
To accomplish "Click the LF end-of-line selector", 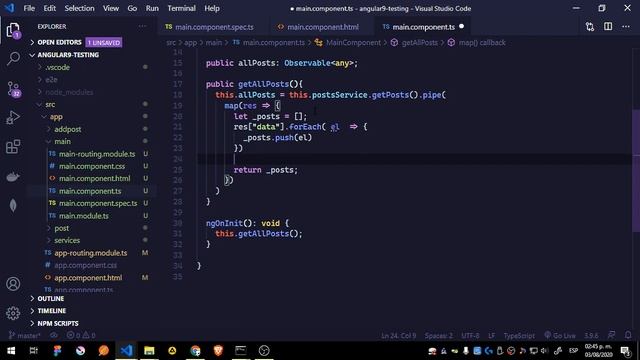I will [x=491, y=336].
